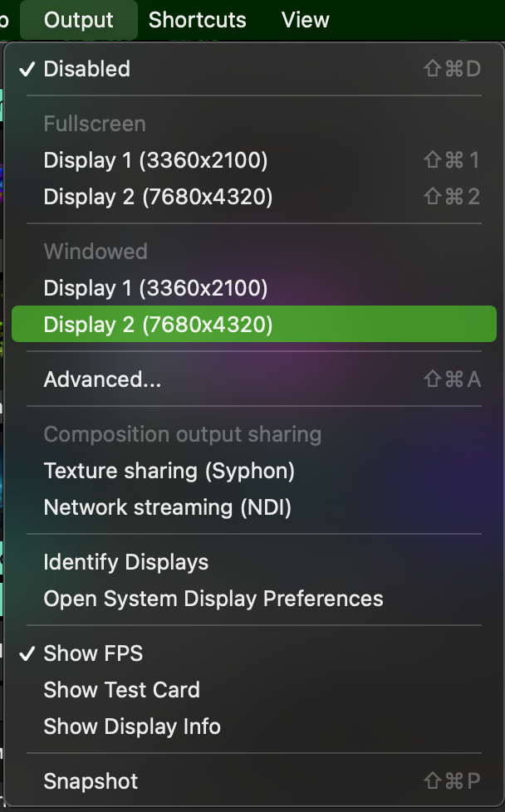Choose Fullscreen output on Display 1 (3360x2100)
The width and height of the screenshot is (505, 812).
(155, 160)
